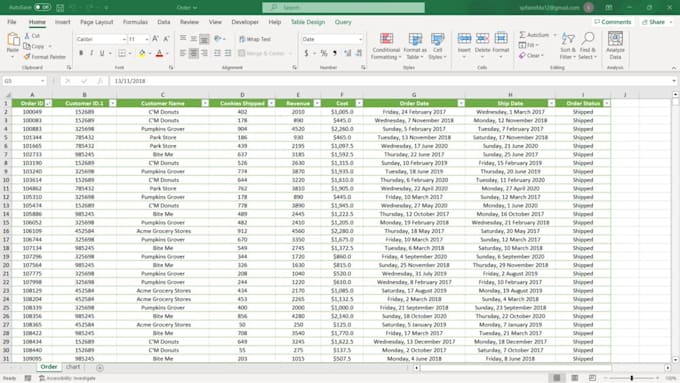Viewport: 680px width, 383px height.
Task: Click the Save icon in title bar
Action: [x=60, y=8]
